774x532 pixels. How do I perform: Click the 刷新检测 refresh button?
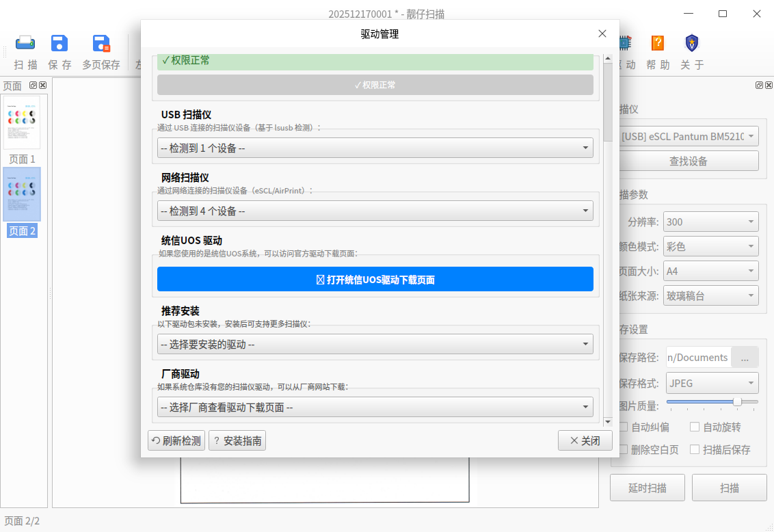tap(176, 440)
